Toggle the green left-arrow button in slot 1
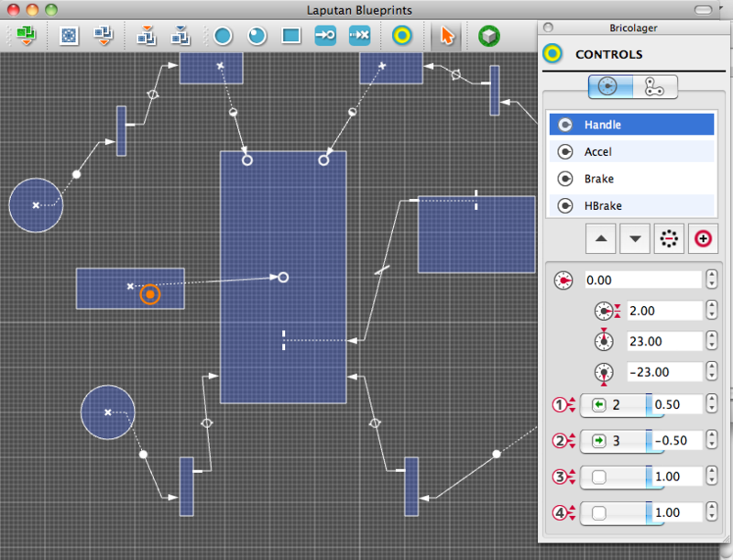Screen dimensions: 733x560 click(599, 405)
